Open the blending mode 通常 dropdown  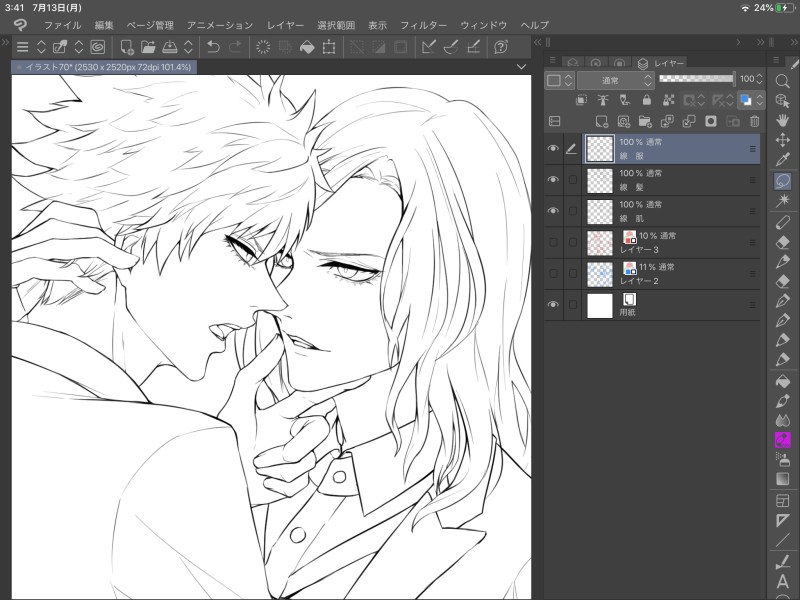pyautogui.click(x=616, y=79)
